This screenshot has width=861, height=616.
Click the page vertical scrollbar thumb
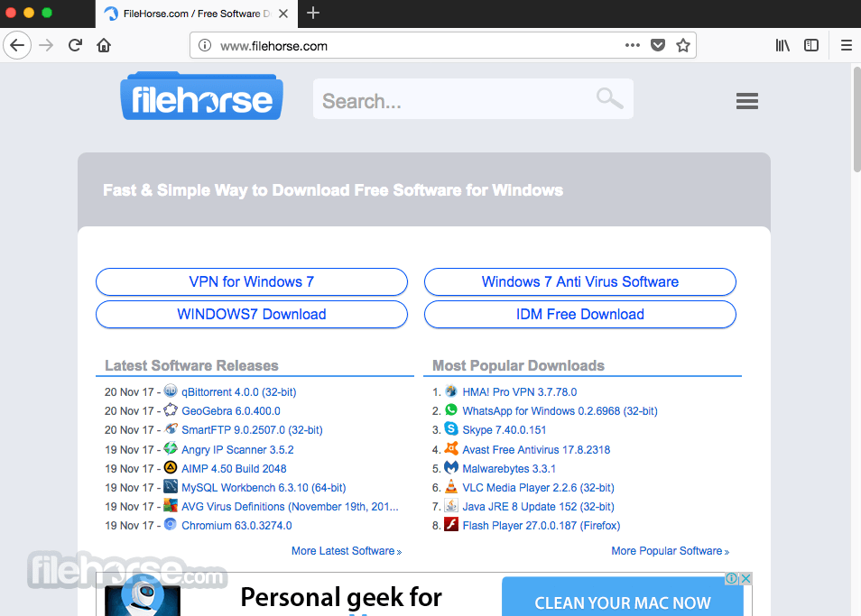click(x=856, y=120)
